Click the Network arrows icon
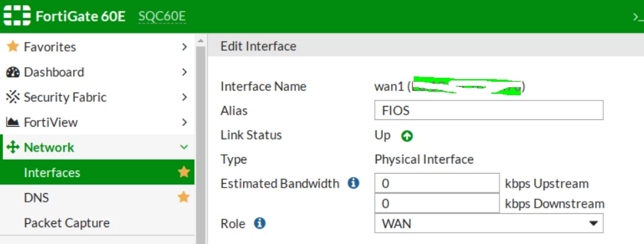 pyautogui.click(x=13, y=147)
